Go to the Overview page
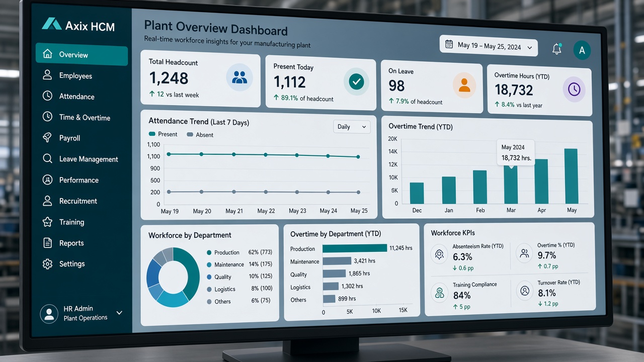The image size is (644, 362). tap(82, 54)
